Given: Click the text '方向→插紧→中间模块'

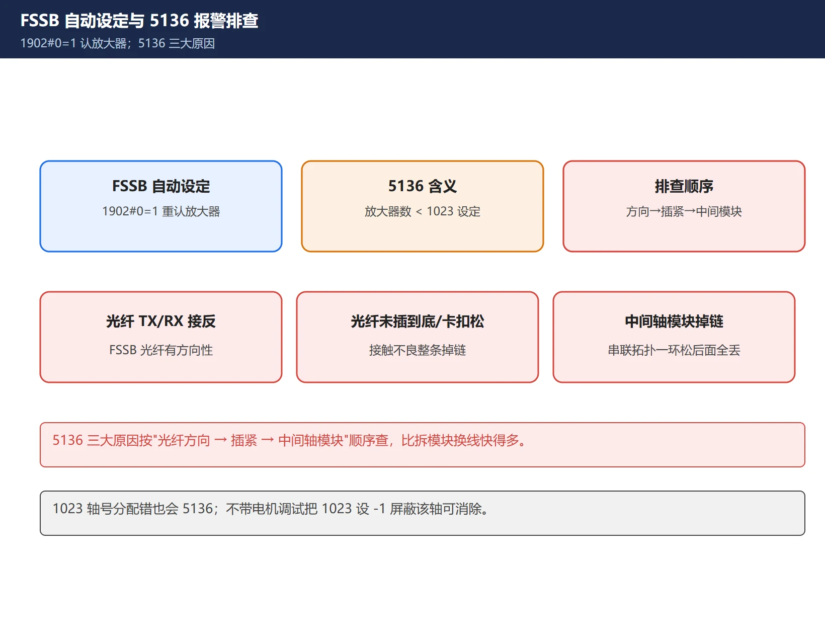Looking at the screenshot, I should (x=684, y=211).
